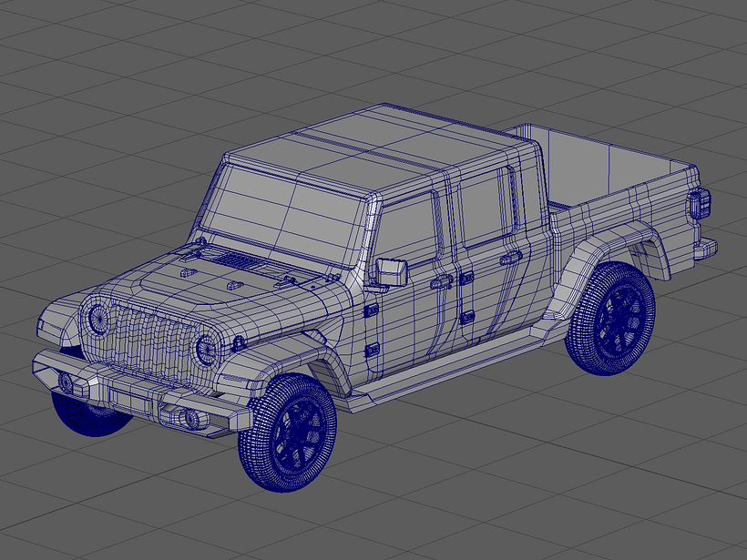This screenshot has width=747, height=560.
Task: Click the rear bumper corner
Action: pos(706,249)
